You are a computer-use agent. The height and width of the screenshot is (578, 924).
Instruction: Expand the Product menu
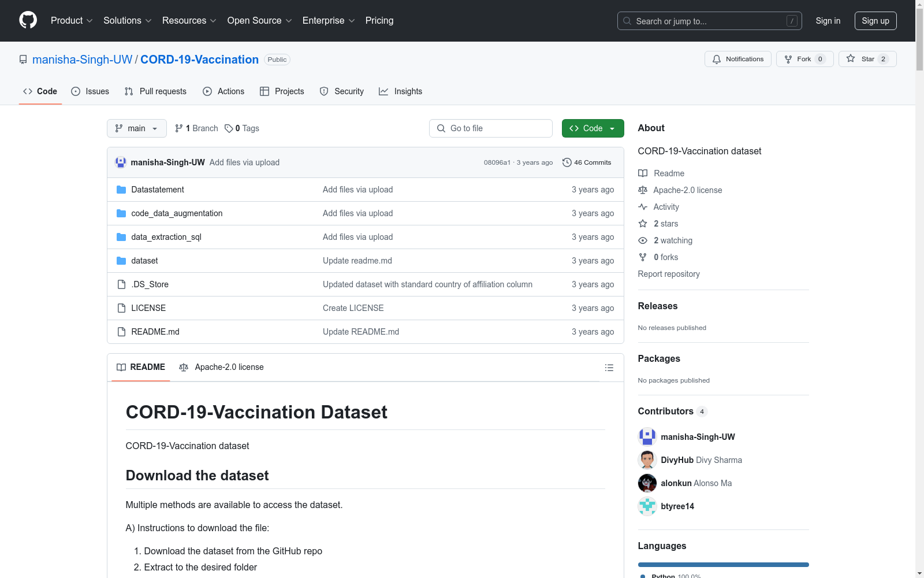pyautogui.click(x=72, y=20)
